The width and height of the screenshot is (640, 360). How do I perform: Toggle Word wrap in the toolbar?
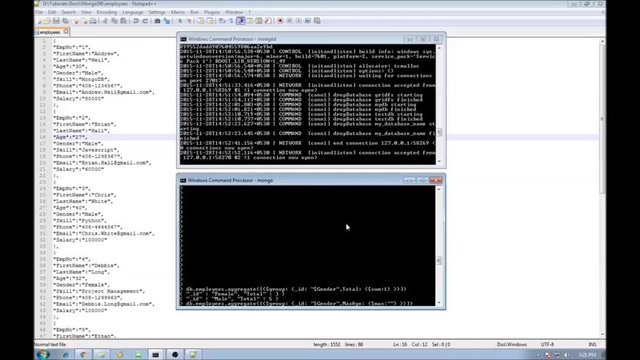tap(222, 21)
